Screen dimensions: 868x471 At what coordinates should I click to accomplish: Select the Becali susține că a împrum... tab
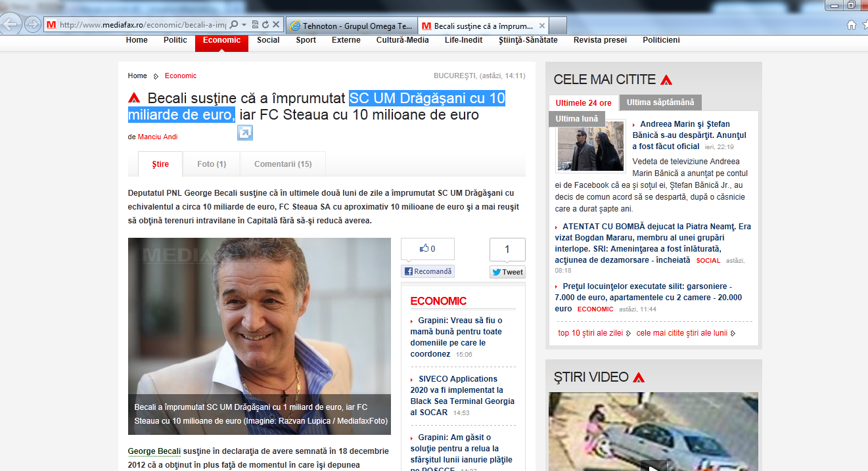pos(483,26)
